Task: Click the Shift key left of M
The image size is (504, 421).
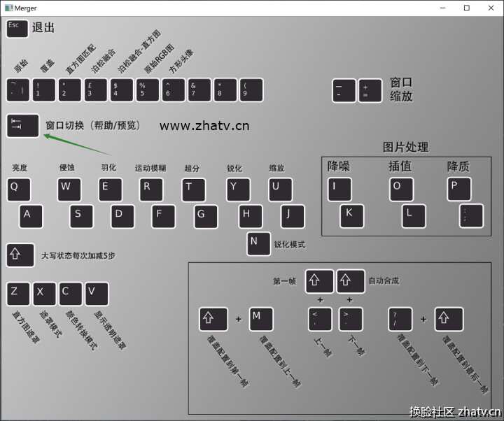Action: pyautogui.click(x=213, y=319)
